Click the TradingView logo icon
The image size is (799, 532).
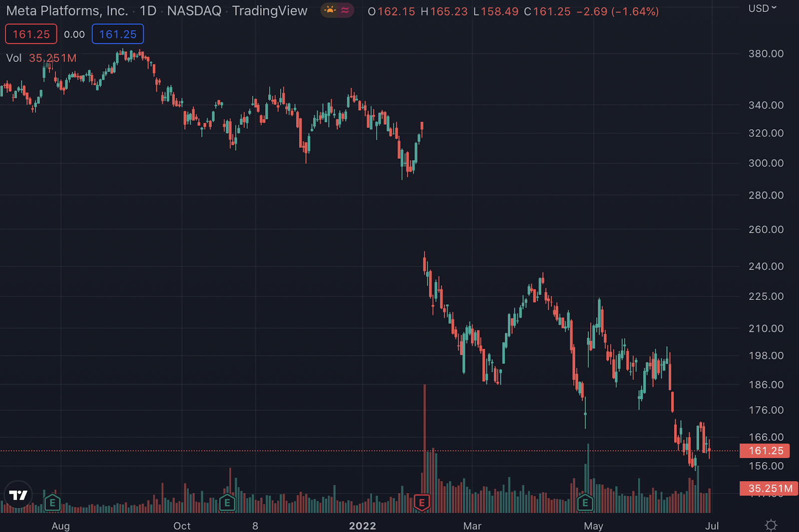18,495
